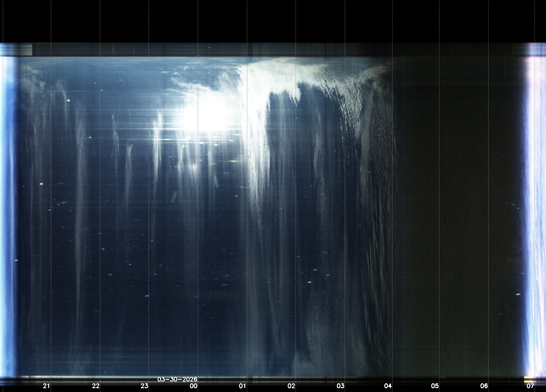This screenshot has height=392, width=546.
Task: Click the 01 hour label
Action: point(242,386)
